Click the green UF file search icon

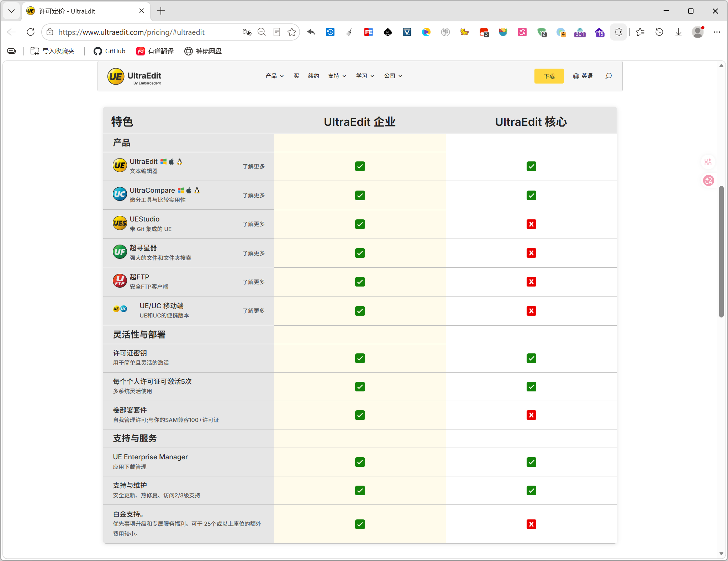pyautogui.click(x=120, y=252)
